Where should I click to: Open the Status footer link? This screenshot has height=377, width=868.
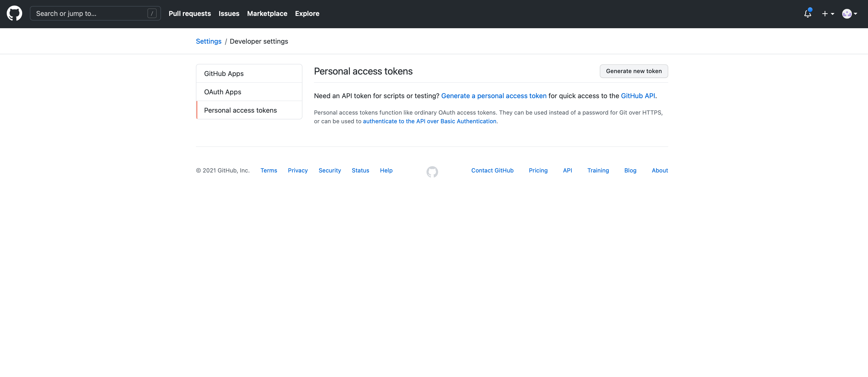click(361, 170)
